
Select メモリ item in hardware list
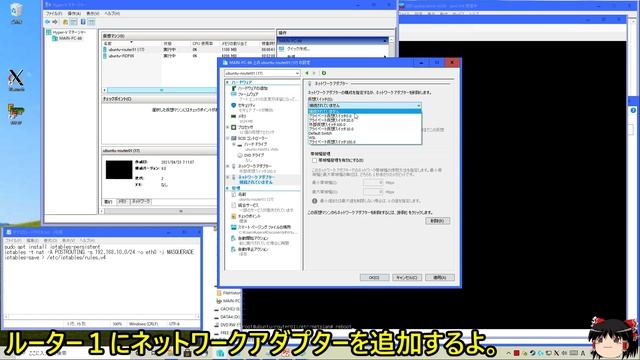pyautogui.click(x=242, y=116)
